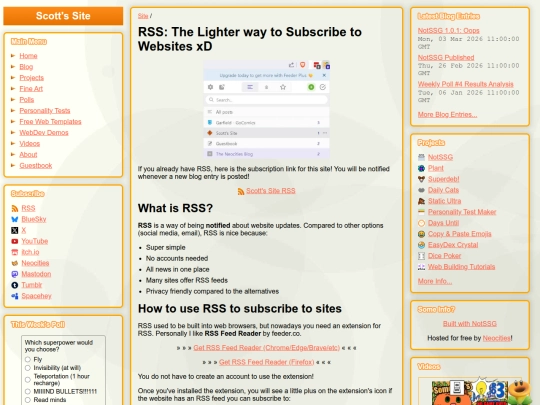The image size is (540, 405).
Task: Click the EasyDex Crystal icon
Action: coord(421,245)
